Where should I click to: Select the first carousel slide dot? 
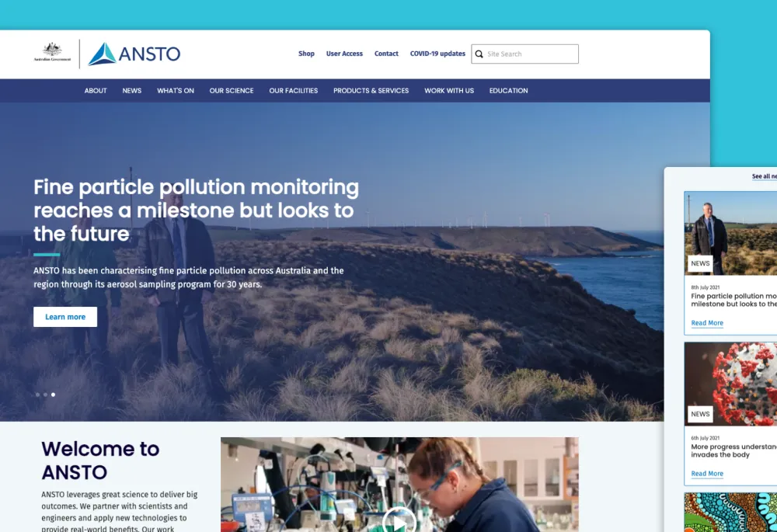tap(37, 395)
